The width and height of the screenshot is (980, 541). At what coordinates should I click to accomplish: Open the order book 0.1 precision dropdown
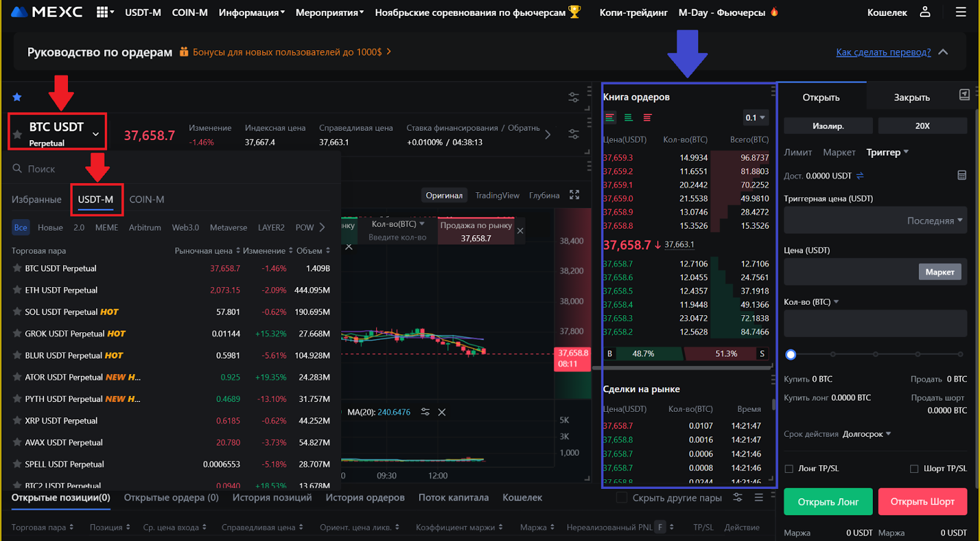point(755,118)
